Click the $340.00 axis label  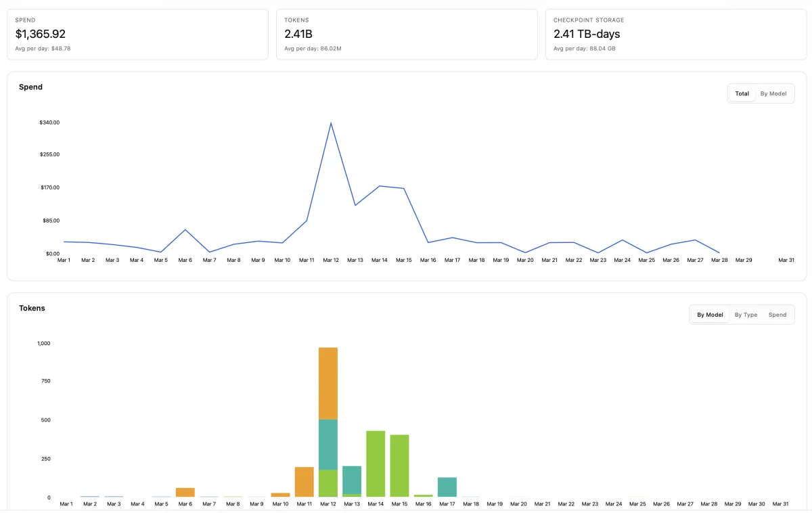click(x=50, y=122)
